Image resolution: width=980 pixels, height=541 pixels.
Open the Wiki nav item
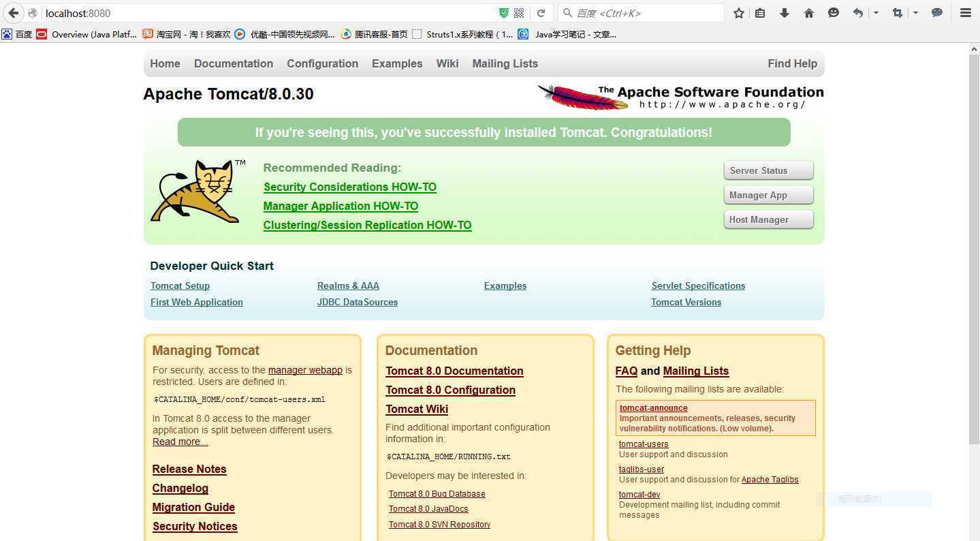(x=447, y=63)
